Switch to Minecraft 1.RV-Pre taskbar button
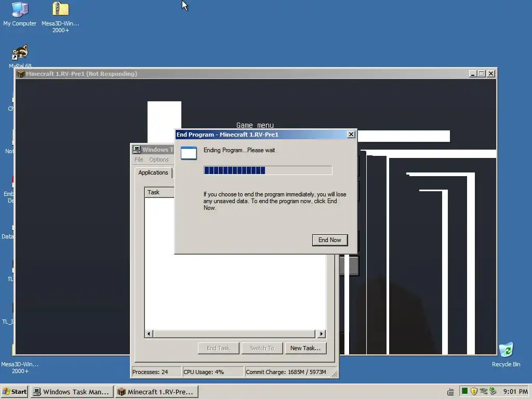 (x=156, y=392)
